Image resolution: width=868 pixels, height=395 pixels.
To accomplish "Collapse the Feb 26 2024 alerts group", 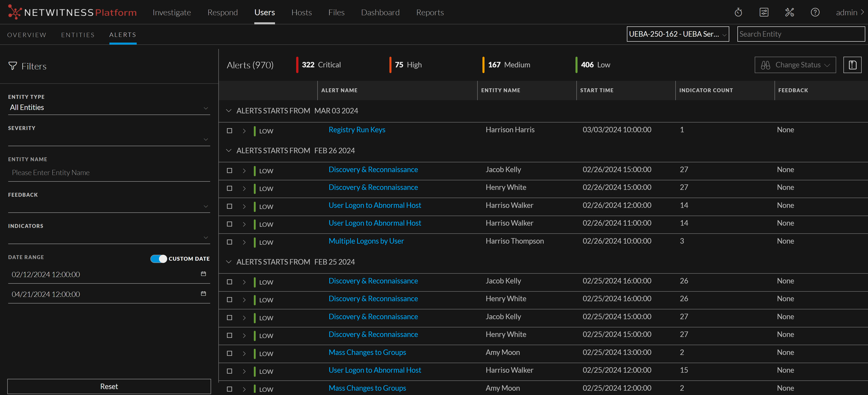I will pos(229,150).
